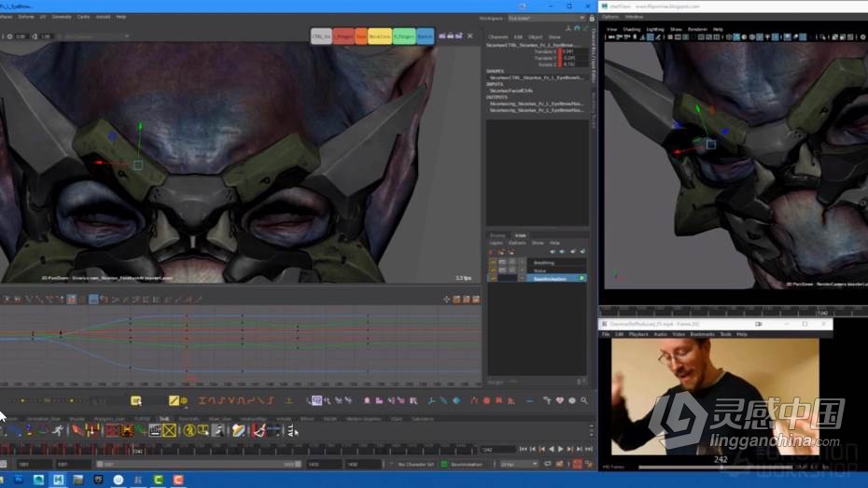Click the blue picker button
This screenshot has width=868, height=488.
(426, 36)
